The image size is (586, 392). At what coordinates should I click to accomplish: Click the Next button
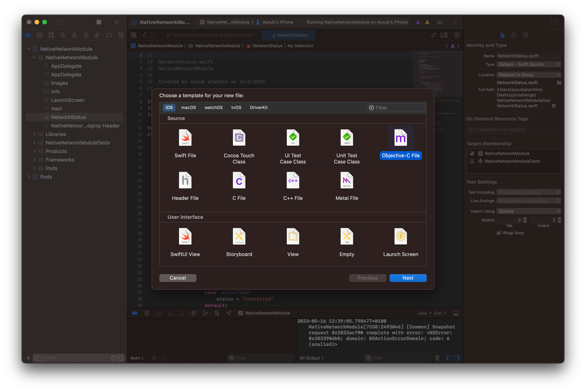(x=408, y=278)
